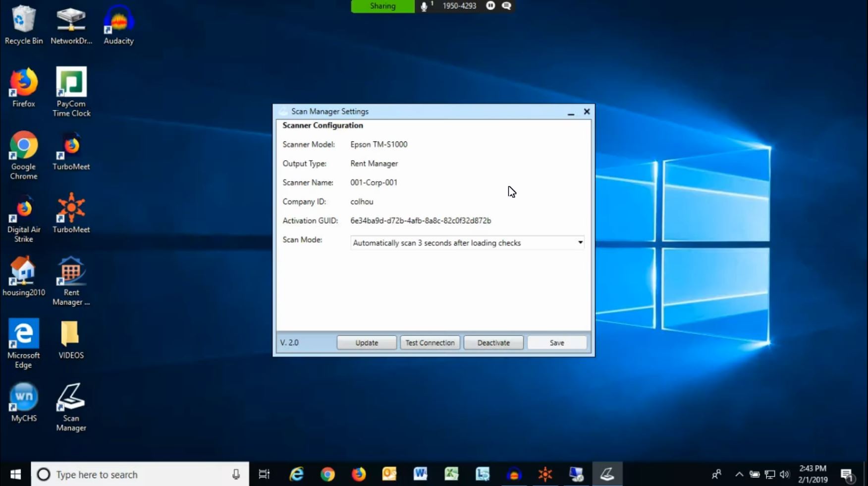This screenshot has width=868, height=486.
Task: Open Outlook from the taskbar
Action: coord(389,474)
